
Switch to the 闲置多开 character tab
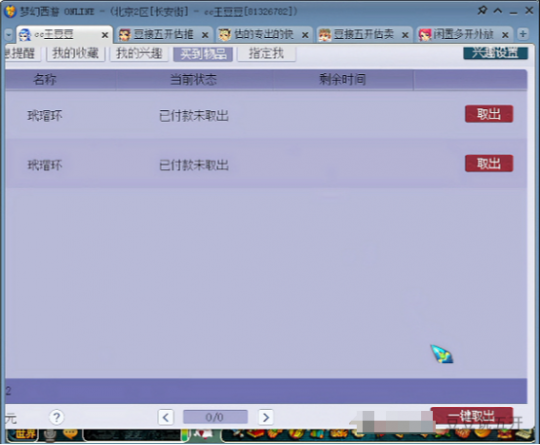click(464, 34)
